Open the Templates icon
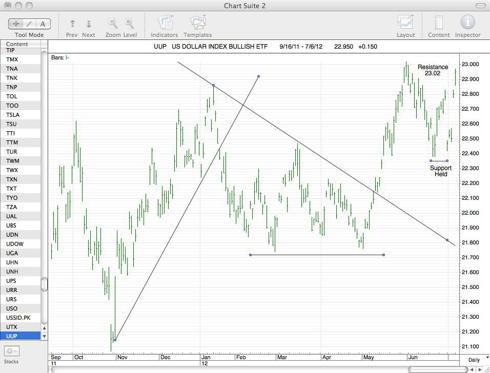Viewport: 490px width, 373px height. pos(198,23)
